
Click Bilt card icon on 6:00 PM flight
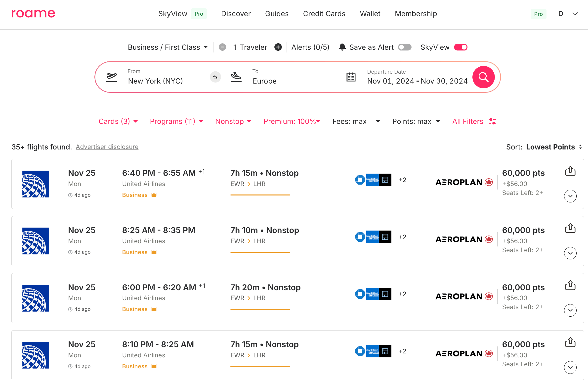coord(385,294)
